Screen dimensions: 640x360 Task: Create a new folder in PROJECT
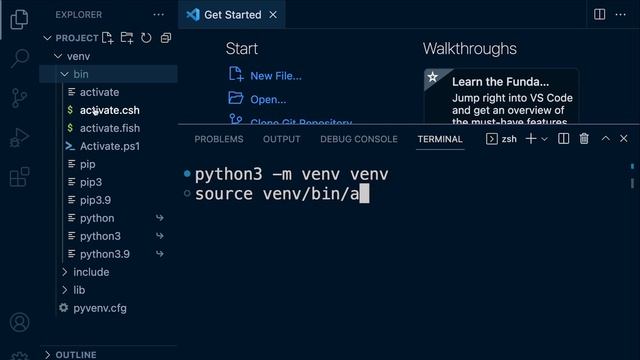[127, 38]
